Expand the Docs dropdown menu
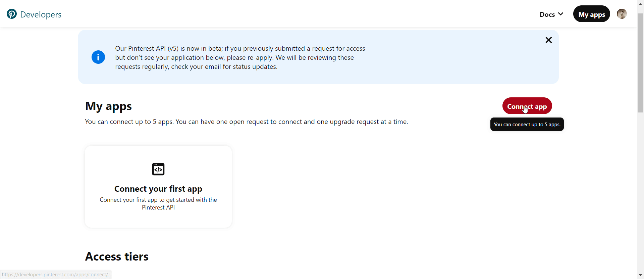This screenshot has height=279, width=644. (x=547, y=14)
